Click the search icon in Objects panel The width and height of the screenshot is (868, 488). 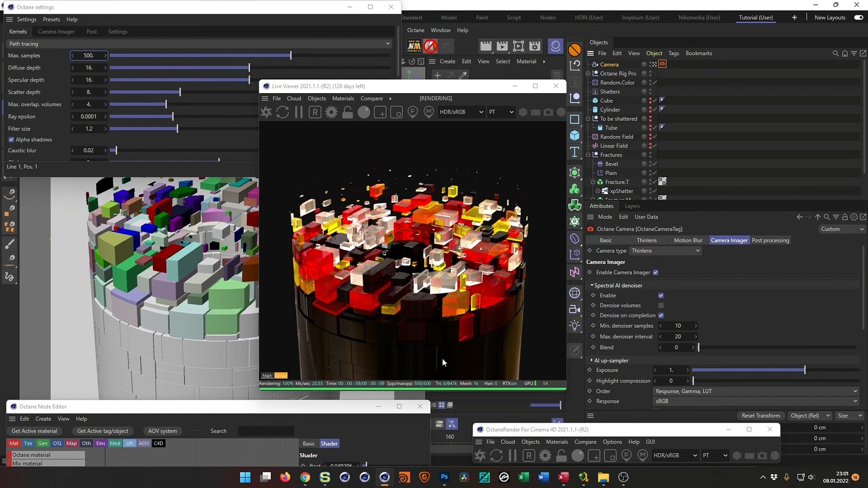pos(836,53)
